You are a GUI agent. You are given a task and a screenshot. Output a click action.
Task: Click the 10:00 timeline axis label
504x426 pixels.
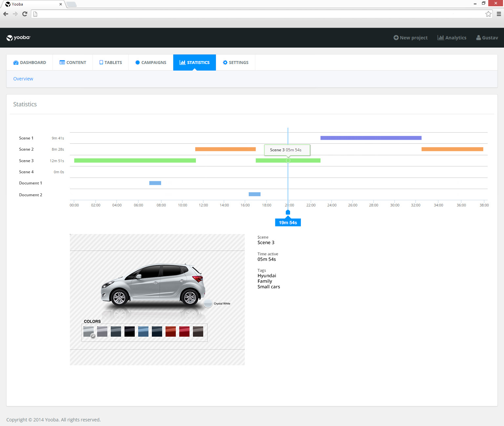(182, 205)
